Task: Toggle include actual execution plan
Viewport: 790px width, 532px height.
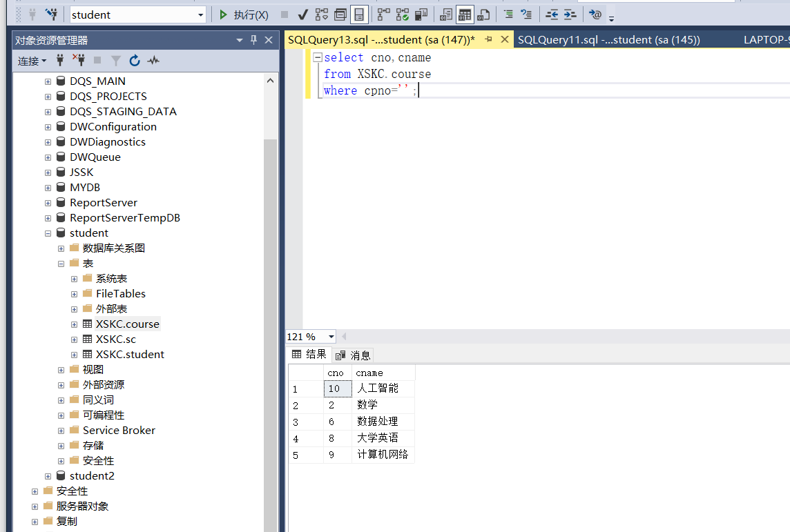Action: [383, 15]
